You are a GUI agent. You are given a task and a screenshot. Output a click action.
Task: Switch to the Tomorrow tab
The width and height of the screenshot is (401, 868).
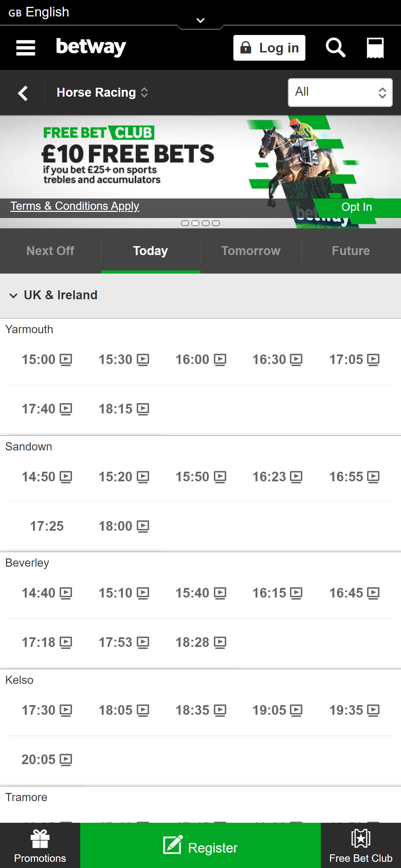click(x=251, y=251)
